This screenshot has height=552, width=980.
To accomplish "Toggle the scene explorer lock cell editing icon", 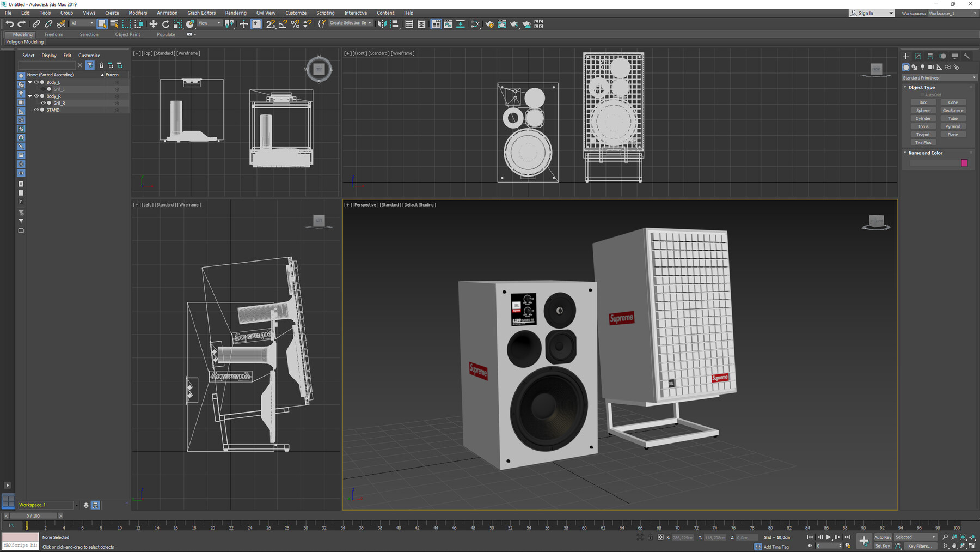I will 101,65.
